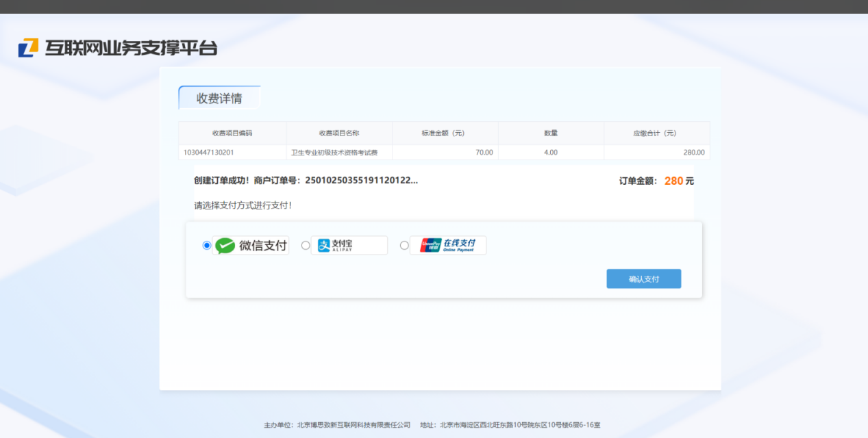
Task: Select the 微信支付 radio button
Action: tap(207, 246)
